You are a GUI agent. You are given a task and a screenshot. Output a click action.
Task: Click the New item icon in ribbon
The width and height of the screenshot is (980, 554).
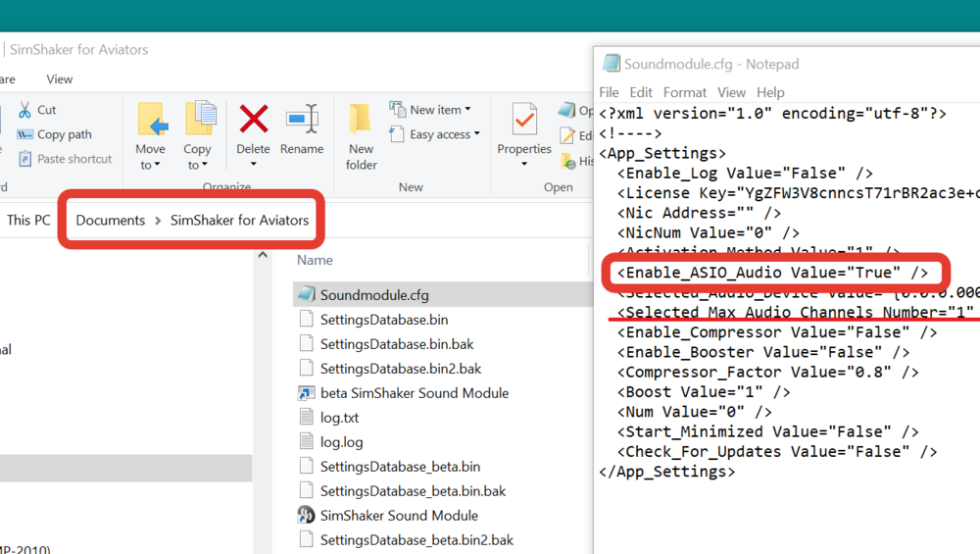click(x=398, y=110)
